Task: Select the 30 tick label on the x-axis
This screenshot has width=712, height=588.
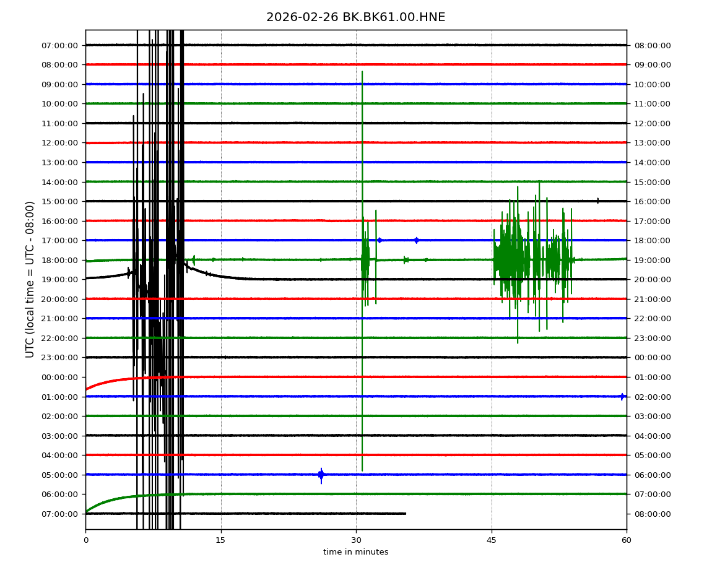Action: click(x=356, y=540)
